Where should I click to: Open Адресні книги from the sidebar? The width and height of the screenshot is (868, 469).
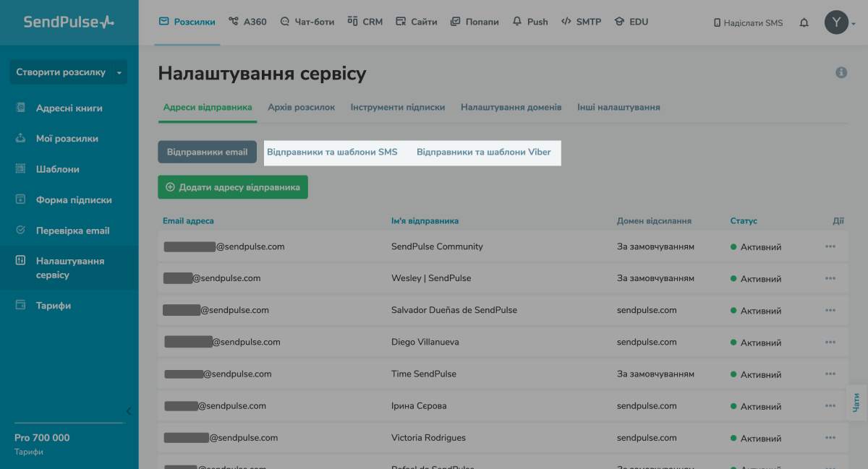69,108
